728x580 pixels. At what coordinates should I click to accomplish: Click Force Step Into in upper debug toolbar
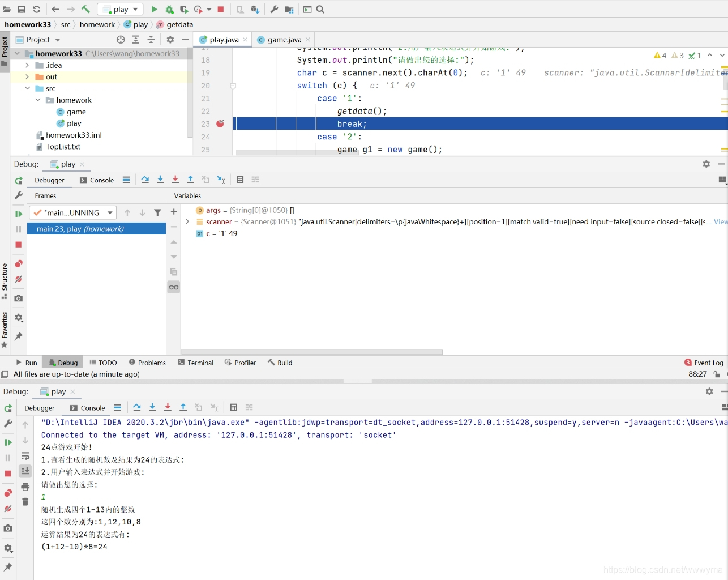point(175,180)
